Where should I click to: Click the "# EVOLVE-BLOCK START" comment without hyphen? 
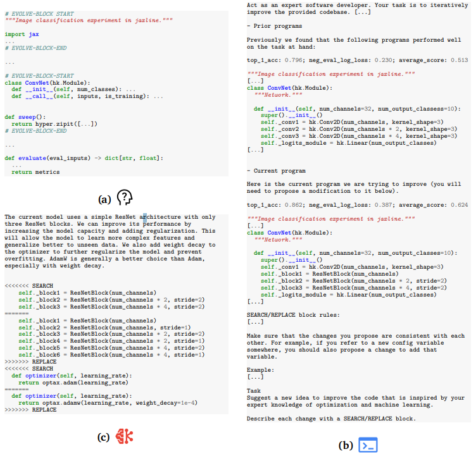(x=39, y=14)
